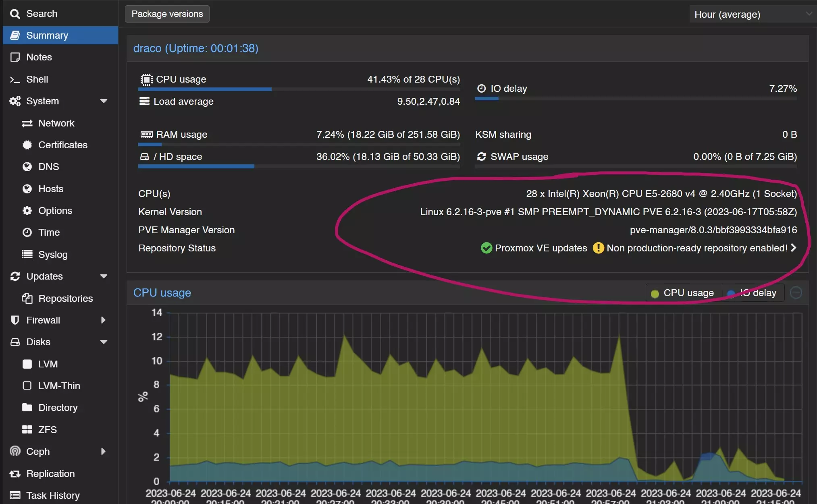Click the RAM usage progress bar

[x=299, y=144]
